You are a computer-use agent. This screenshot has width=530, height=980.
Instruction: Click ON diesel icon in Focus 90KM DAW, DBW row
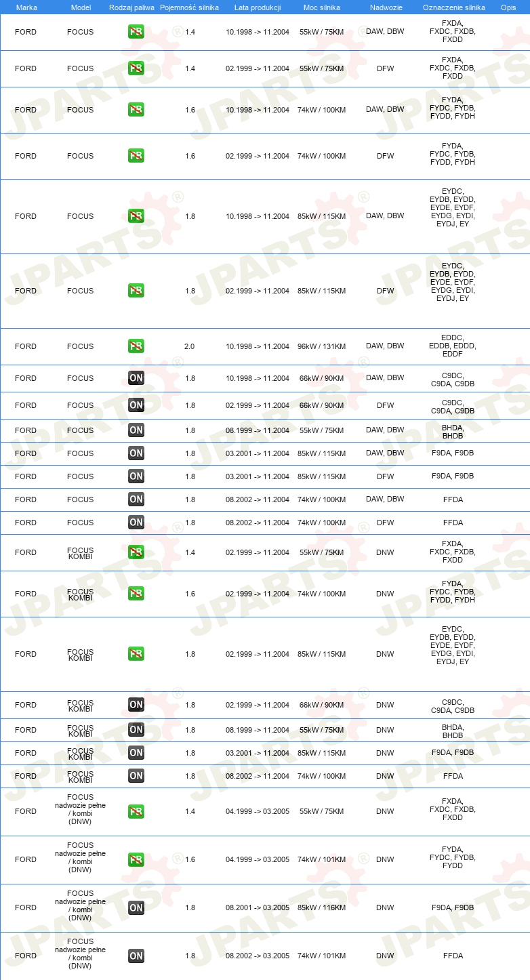click(x=136, y=378)
